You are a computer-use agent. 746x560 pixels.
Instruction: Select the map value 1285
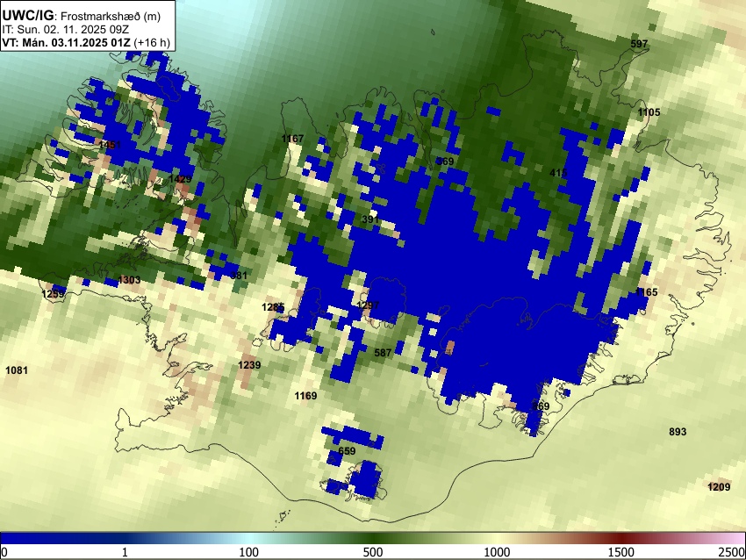pyautogui.click(x=273, y=307)
